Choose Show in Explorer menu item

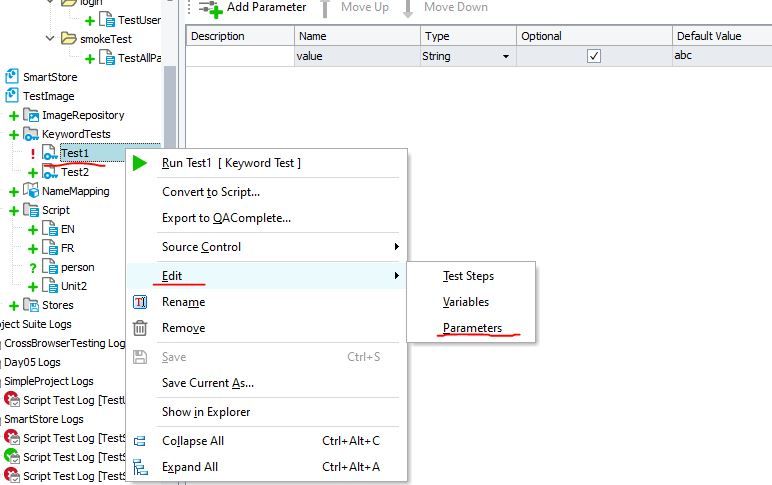tap(267, 412)
